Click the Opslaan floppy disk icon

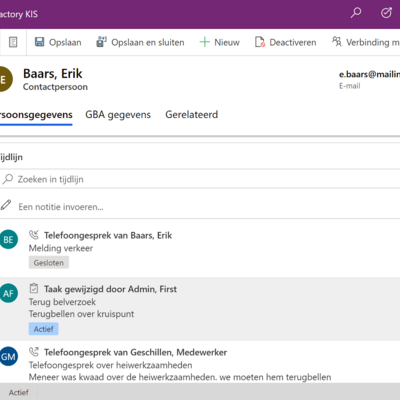40,42
